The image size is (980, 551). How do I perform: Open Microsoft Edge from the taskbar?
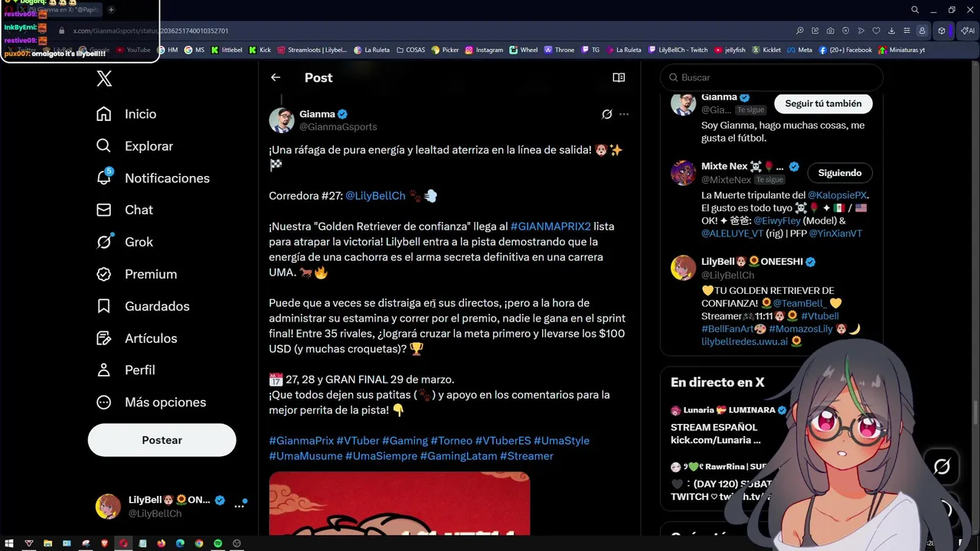point(180,543)
